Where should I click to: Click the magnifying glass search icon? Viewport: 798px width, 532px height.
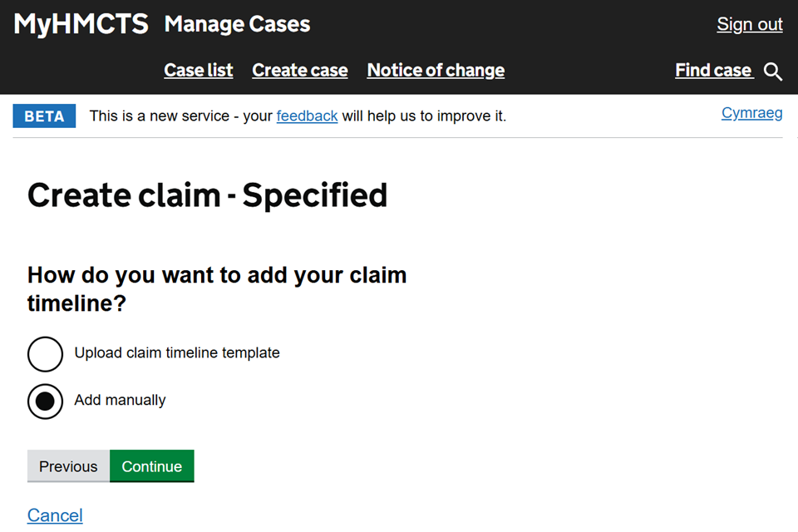[773, 71]
